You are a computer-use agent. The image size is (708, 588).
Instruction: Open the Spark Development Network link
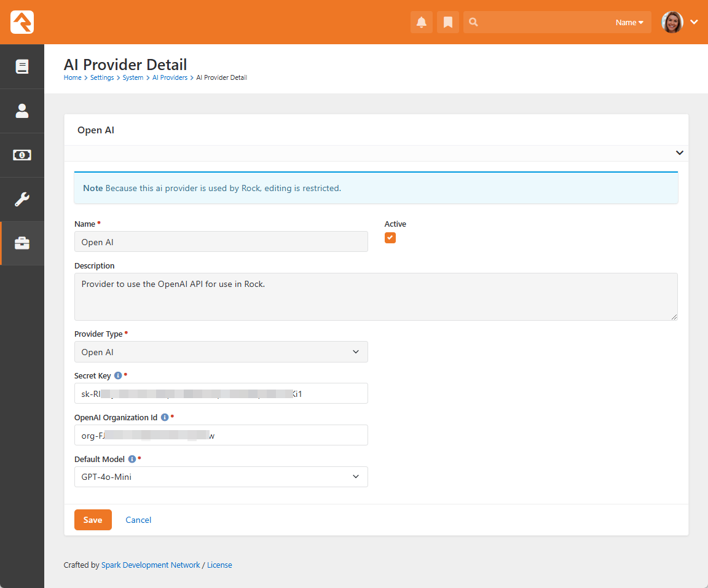(x=151, y=565)
